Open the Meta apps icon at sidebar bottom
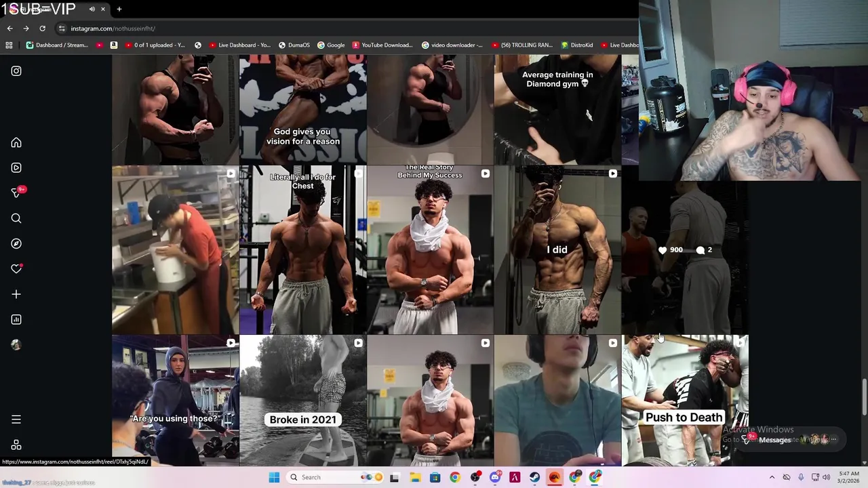Viewport: 868px width, 488px height. pos(16,445)
